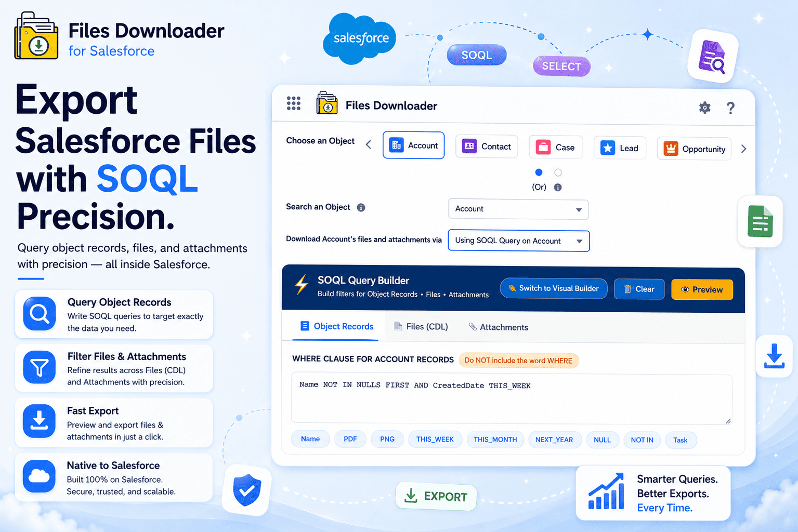The image size is (798, 532).
Task: Open settings with the gear icon
Action: pos(704,108)
